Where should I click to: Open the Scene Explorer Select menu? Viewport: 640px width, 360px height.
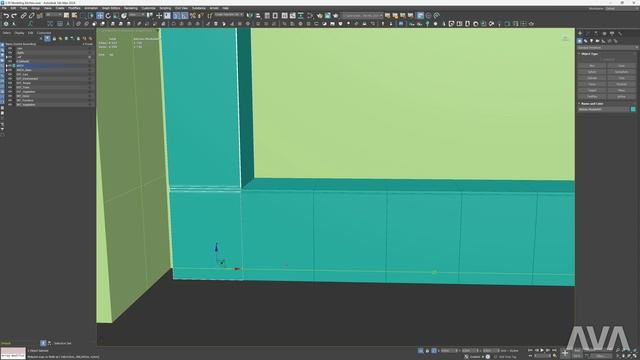click(7, 33)
